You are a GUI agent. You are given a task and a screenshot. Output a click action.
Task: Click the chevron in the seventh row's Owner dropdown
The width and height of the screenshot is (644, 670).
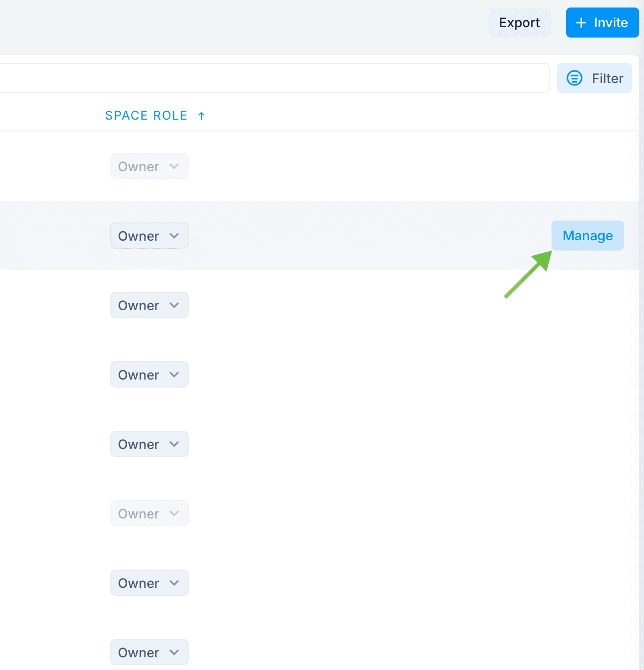pos(174,583)
